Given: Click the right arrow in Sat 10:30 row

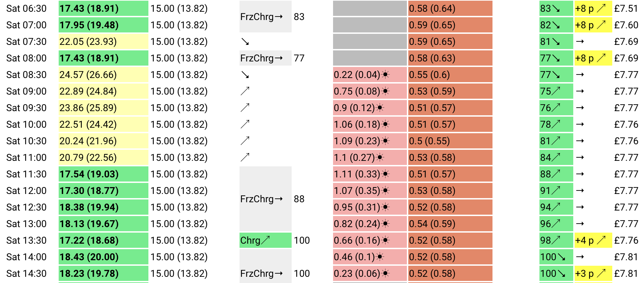Looking at the screenshot, I should coord(580,141).
